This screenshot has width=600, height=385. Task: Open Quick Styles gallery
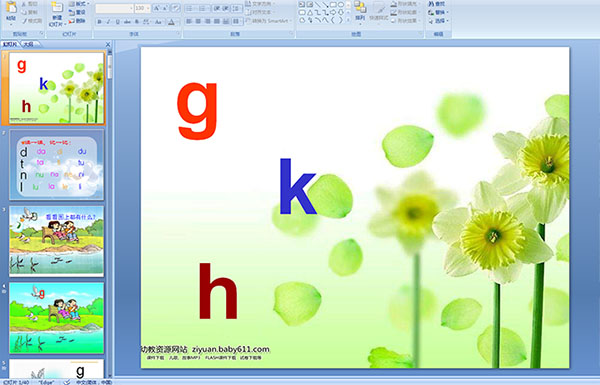pyautogui.click(x=378, y=12)
